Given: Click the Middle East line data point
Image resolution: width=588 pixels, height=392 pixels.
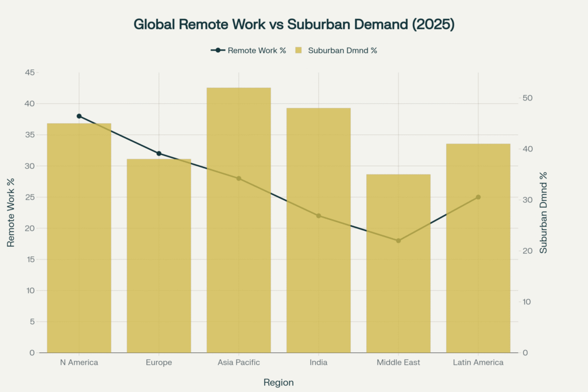Looking at the screenshot, I should tap(399, 240).
